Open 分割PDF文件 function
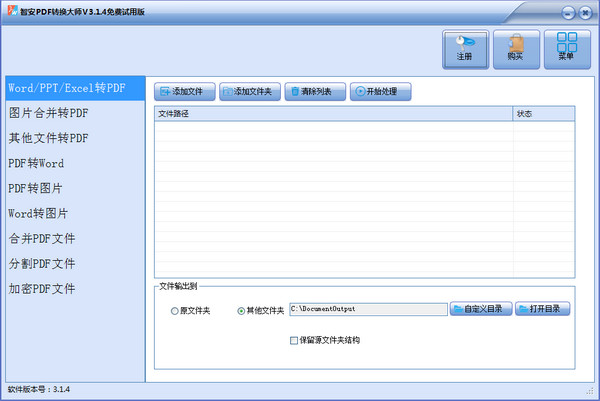 tap(75, 264)
